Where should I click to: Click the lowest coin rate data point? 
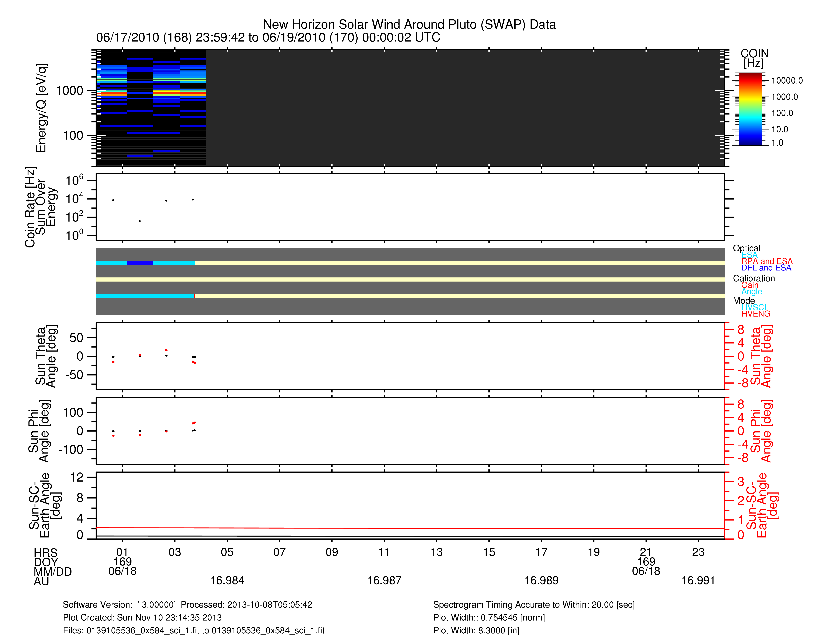[140, 221]
